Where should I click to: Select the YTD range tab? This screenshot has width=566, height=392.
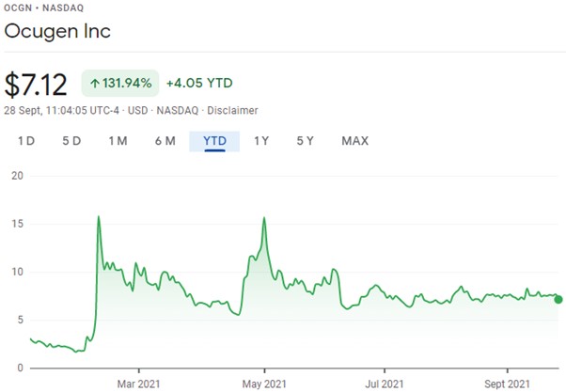214,141
